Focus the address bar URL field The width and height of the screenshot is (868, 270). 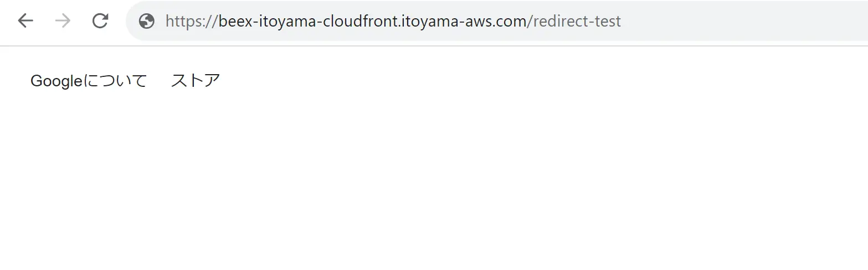pyautogui.click(x=497, y=21)
